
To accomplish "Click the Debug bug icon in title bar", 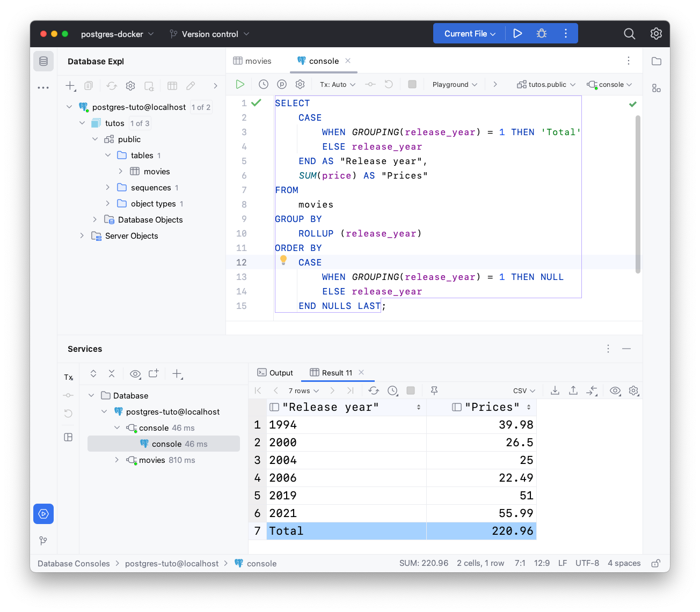I will 542,33.
